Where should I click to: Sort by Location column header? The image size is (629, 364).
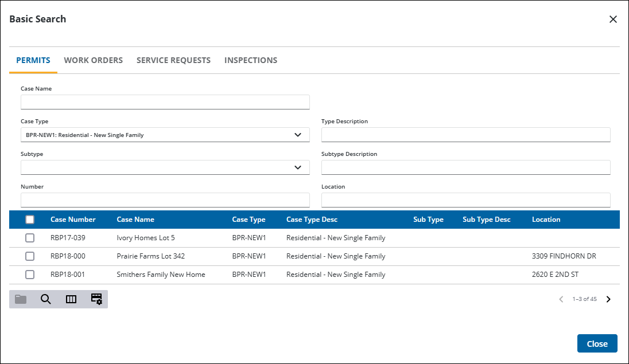(546, 220)
